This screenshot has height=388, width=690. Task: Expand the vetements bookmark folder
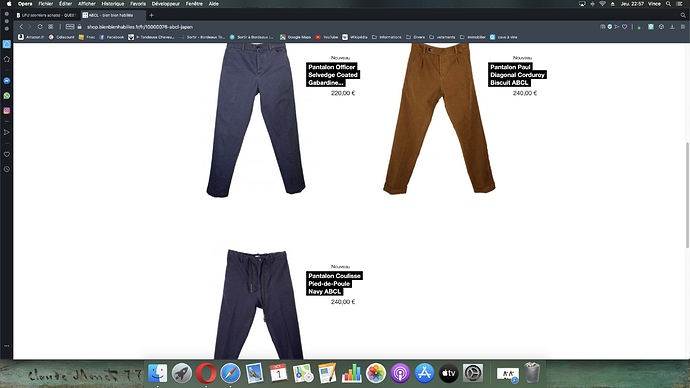tap(442, 37)
